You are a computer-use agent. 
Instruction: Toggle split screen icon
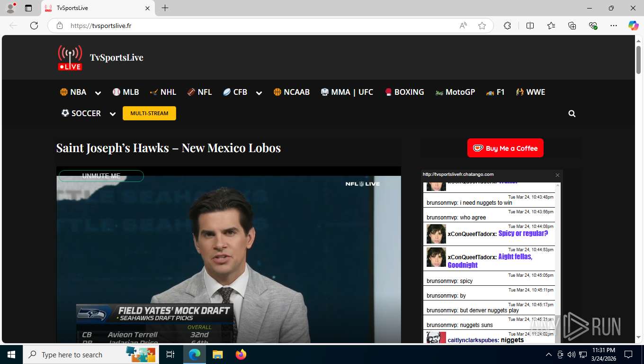point(530,26)
